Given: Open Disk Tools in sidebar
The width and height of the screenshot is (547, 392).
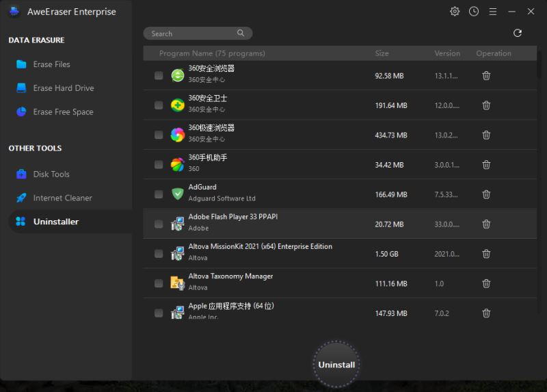Looking at the screenshot, I should pyautogui.click(x=70, y=174).
